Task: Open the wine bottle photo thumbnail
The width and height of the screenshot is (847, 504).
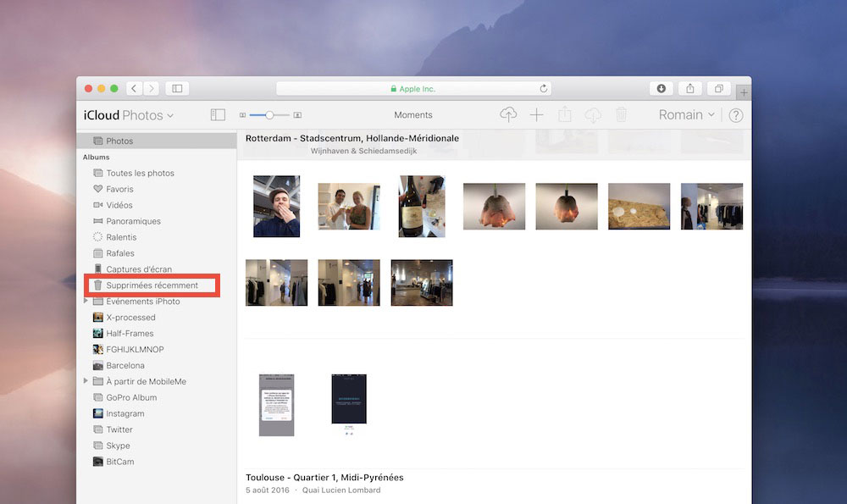Action: pyautogui.click(x=422, y=206)
